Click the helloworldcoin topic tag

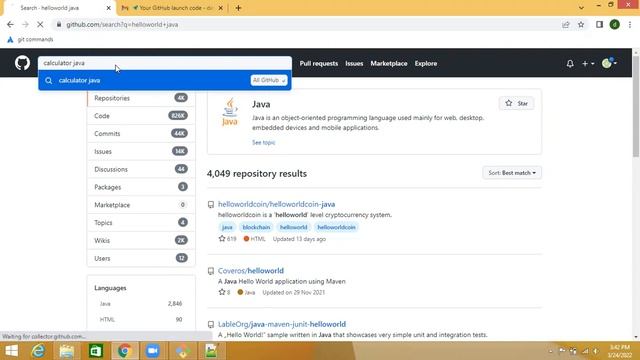[336, 227]
